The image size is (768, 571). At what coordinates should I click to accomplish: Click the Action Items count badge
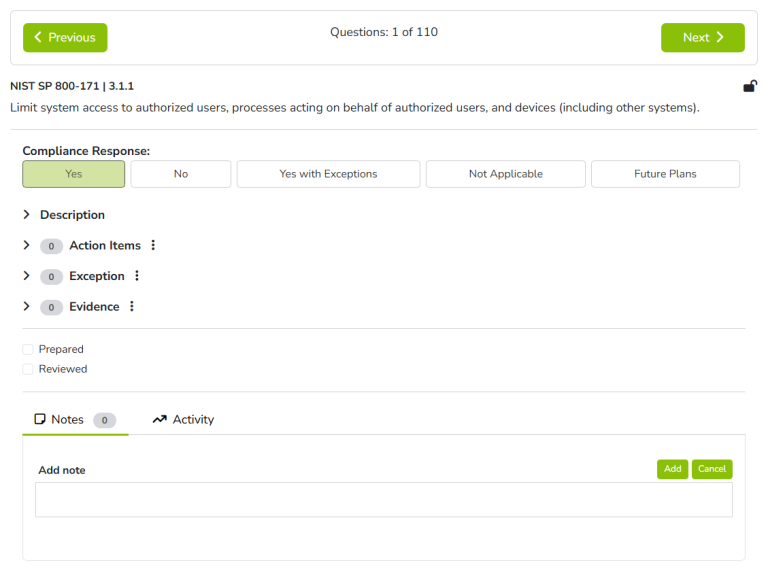[x=51, y=246]
